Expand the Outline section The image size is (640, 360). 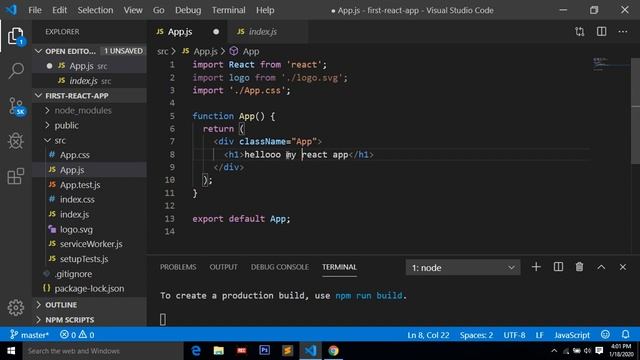point(38,305)
